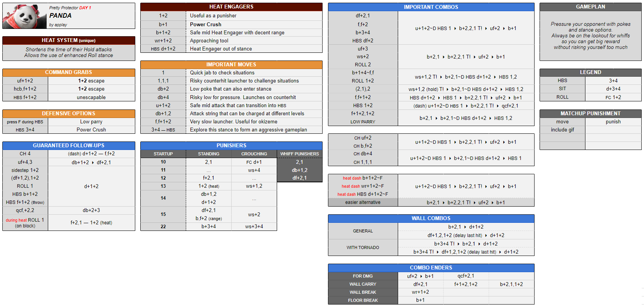644x308 pixels.
Task: Select the IMPORTANT COMBOS blue header
Action: click(431, 7)
